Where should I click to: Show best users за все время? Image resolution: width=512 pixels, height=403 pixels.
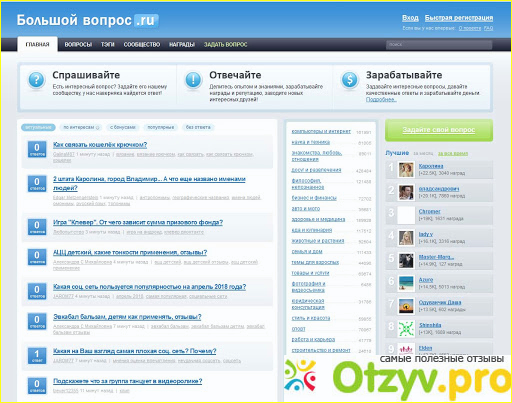[453, 153]
